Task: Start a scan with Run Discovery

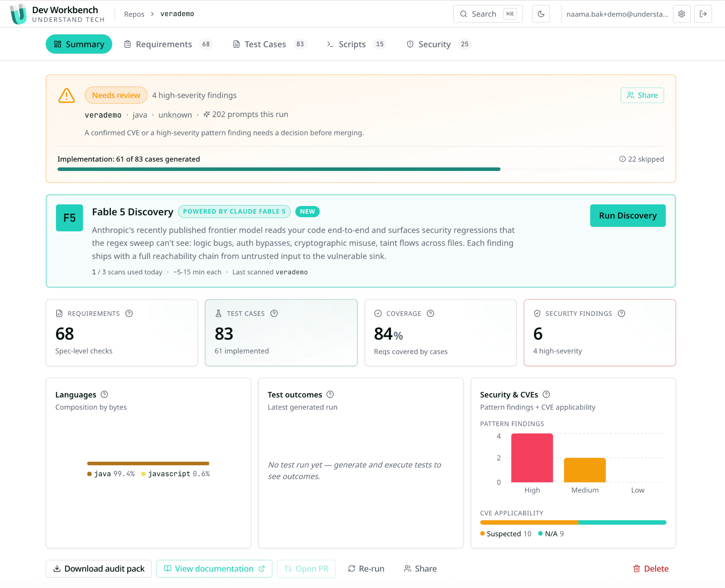Action: tap(628, 215)
